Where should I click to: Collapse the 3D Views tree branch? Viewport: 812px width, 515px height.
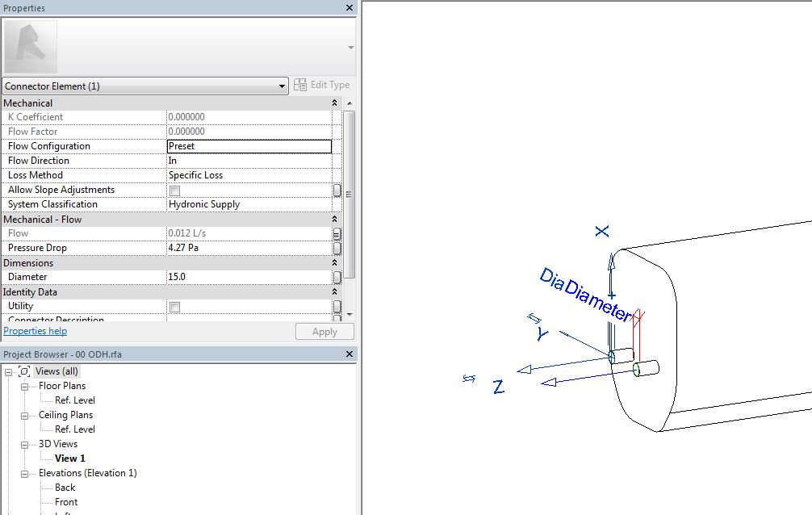pos(25,443)
